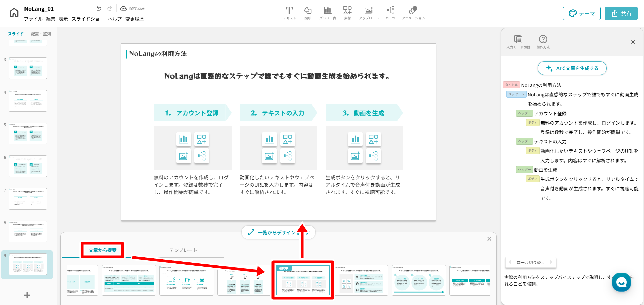Close the right text panel
This screenshot has height=305, width=644.
point(633,42)
